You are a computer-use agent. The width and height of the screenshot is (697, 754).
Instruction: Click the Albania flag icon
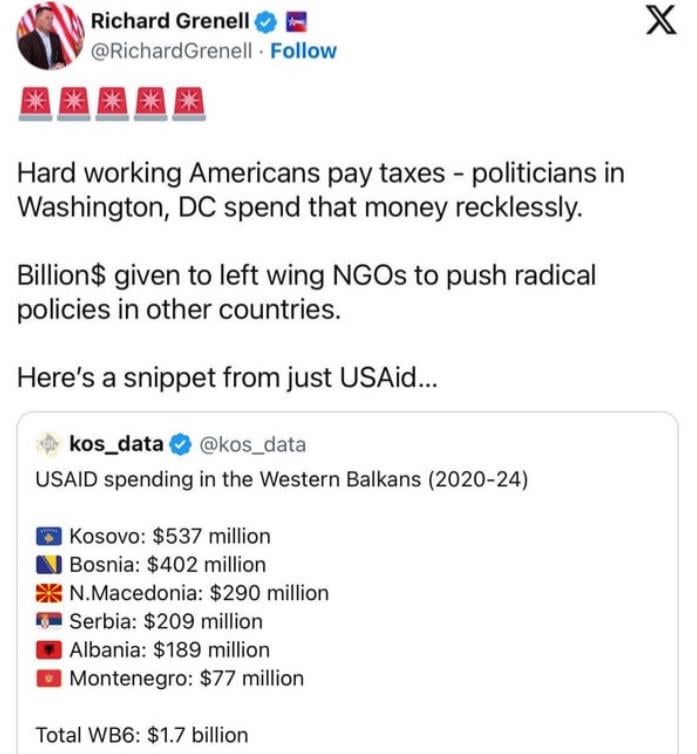(x=49, y=650)
